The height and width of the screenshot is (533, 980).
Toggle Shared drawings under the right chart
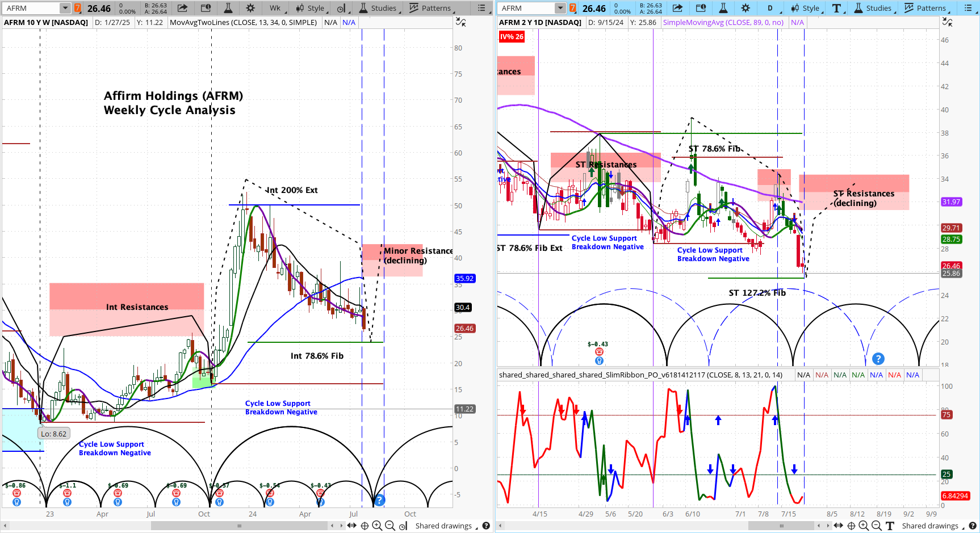(929, 526)
